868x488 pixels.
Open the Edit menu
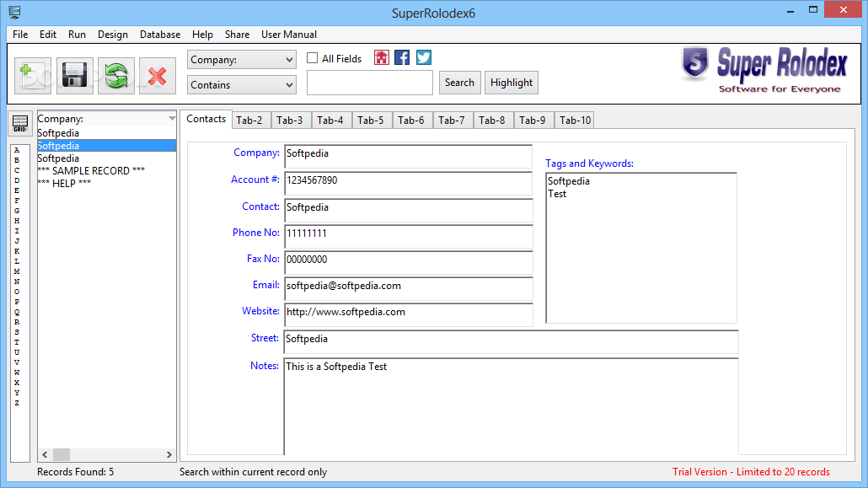point(47,35)
